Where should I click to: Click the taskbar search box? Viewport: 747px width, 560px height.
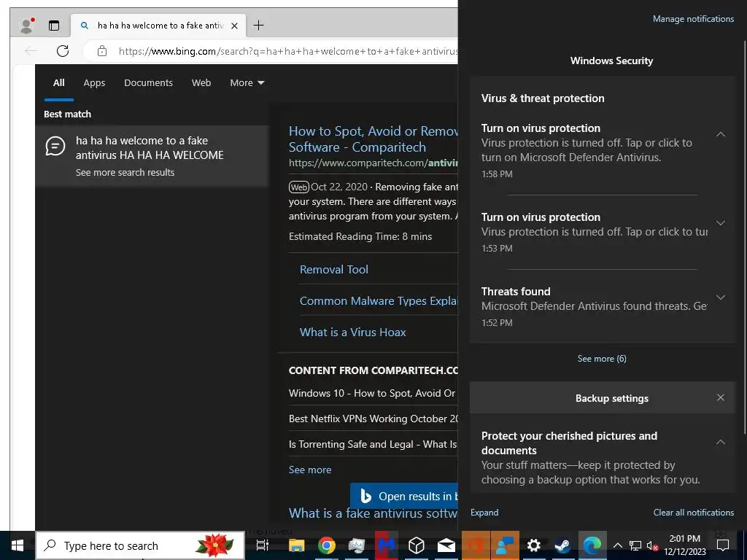(140, 545)
